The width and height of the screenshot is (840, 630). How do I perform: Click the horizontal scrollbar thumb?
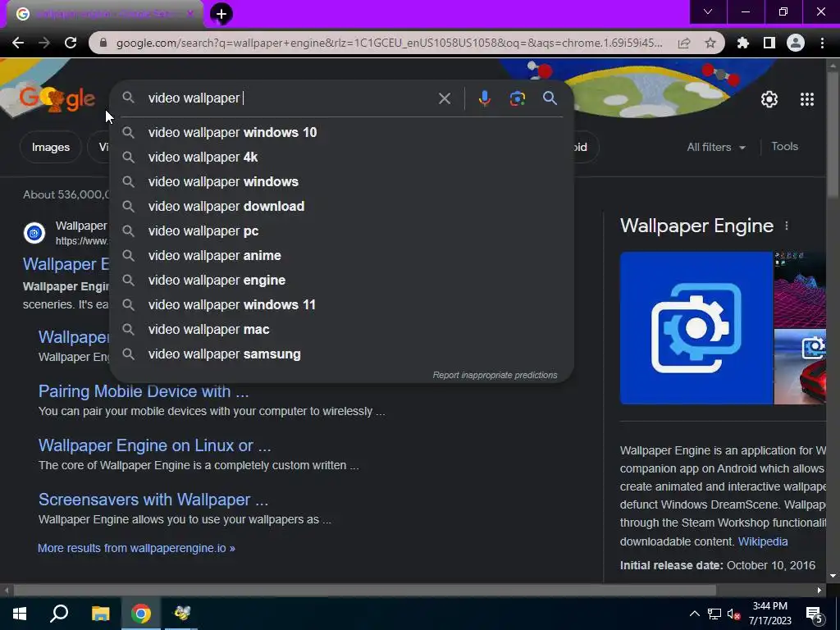point(364,591)
